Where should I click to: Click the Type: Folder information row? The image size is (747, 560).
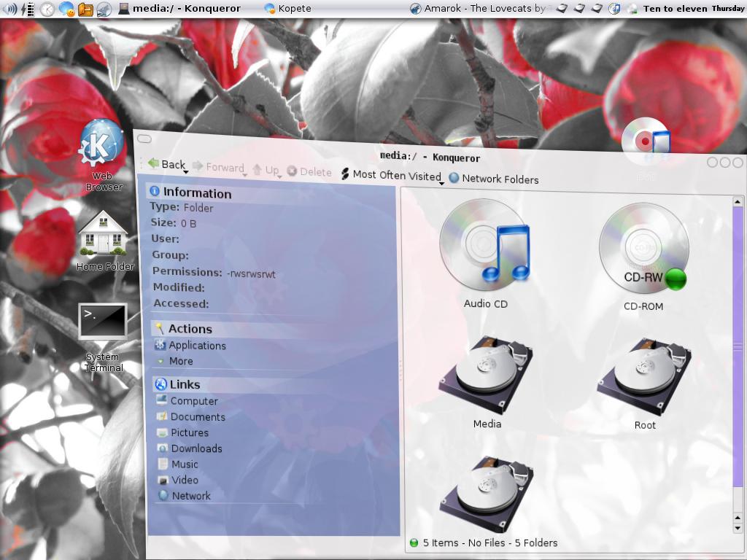tap(182, 207)
